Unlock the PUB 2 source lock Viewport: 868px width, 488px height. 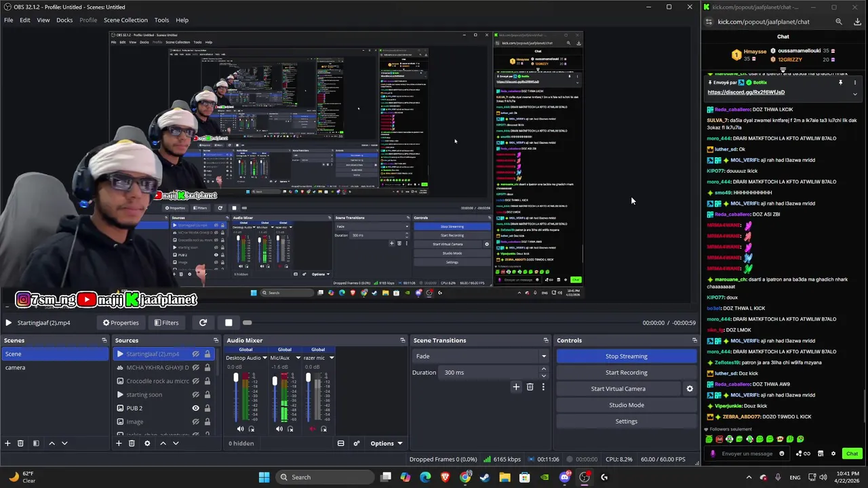pyautogui.click(x=207, y=408)
